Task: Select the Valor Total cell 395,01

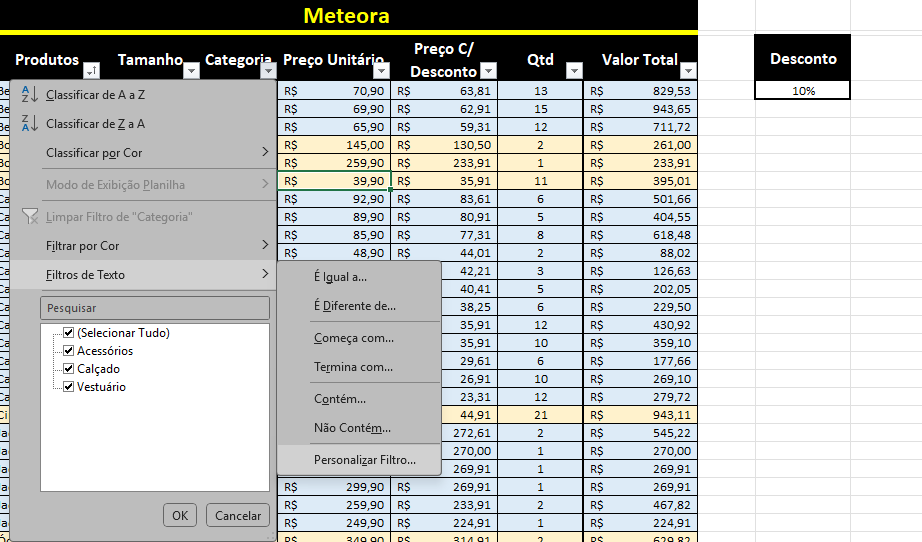Action: (640, 181)
